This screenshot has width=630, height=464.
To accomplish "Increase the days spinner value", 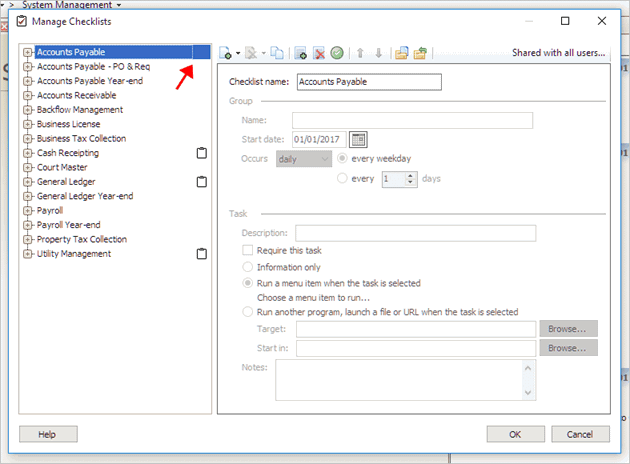I will point(410,175).
